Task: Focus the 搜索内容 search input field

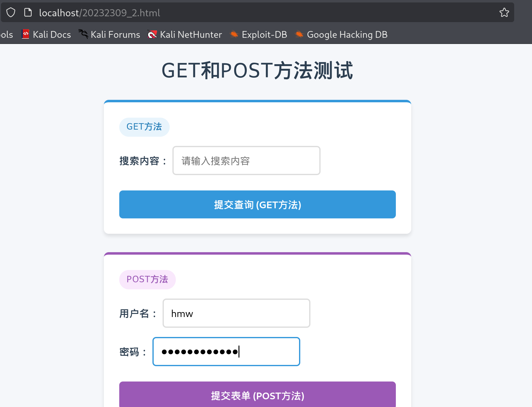Action: (x=246, y=161)
